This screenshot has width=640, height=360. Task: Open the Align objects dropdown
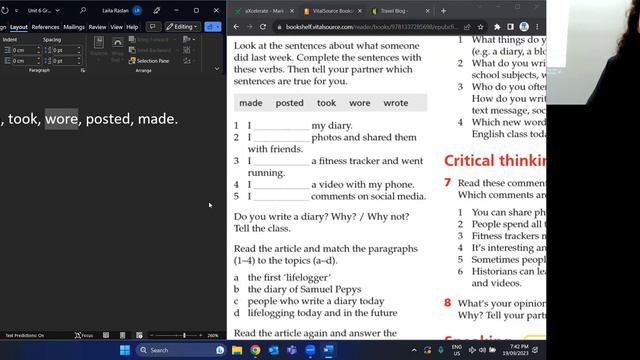[189, 40]
